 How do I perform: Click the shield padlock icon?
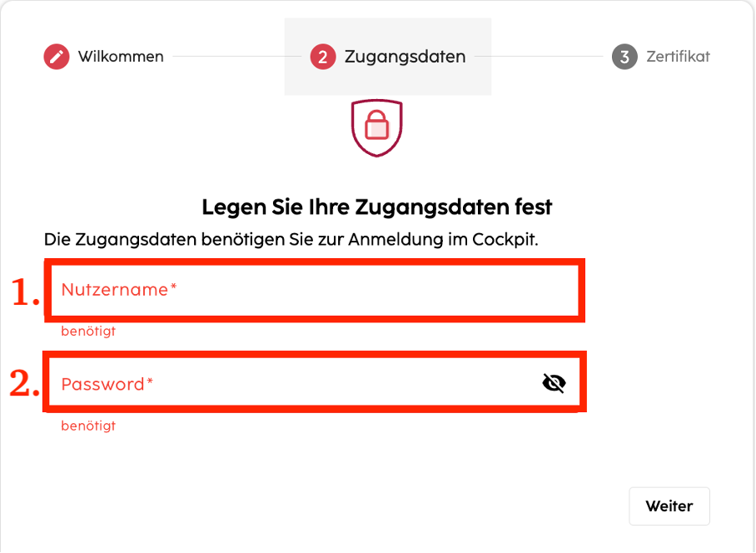point(376,127)
